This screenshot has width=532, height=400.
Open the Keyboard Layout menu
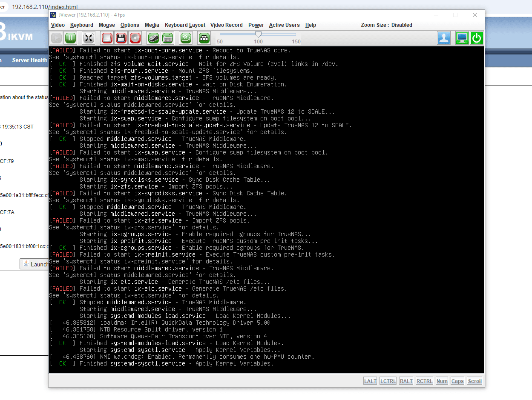[x=185, y=25]
